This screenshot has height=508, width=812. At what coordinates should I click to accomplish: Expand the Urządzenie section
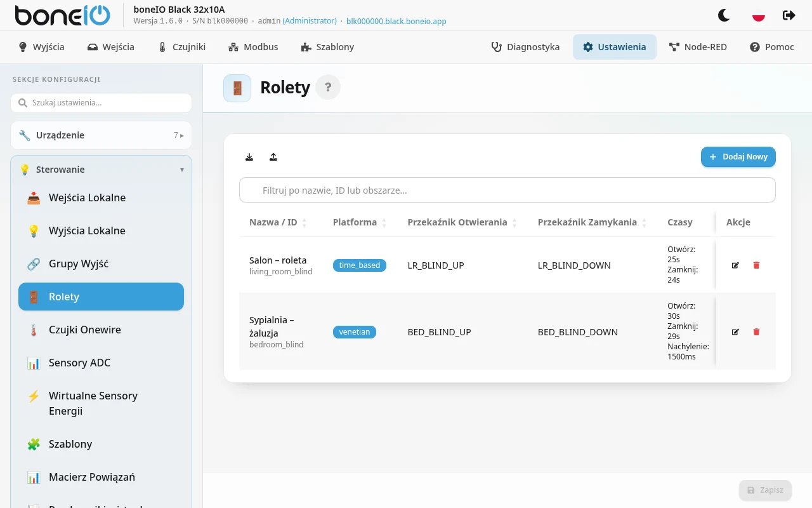point(101,135)
